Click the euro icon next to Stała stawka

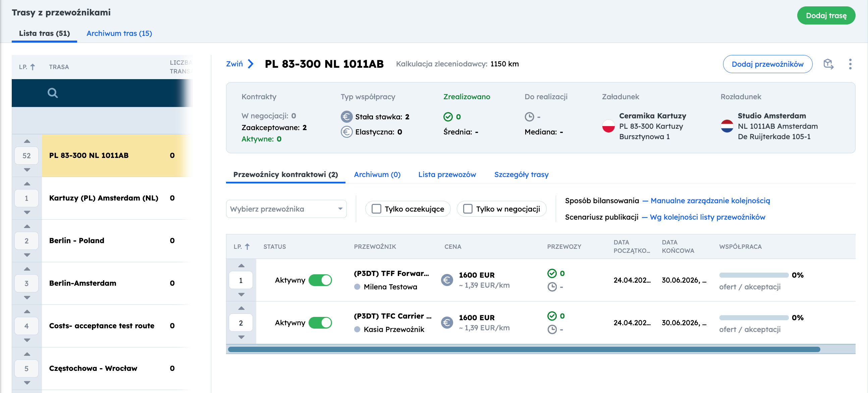point(346,117)
